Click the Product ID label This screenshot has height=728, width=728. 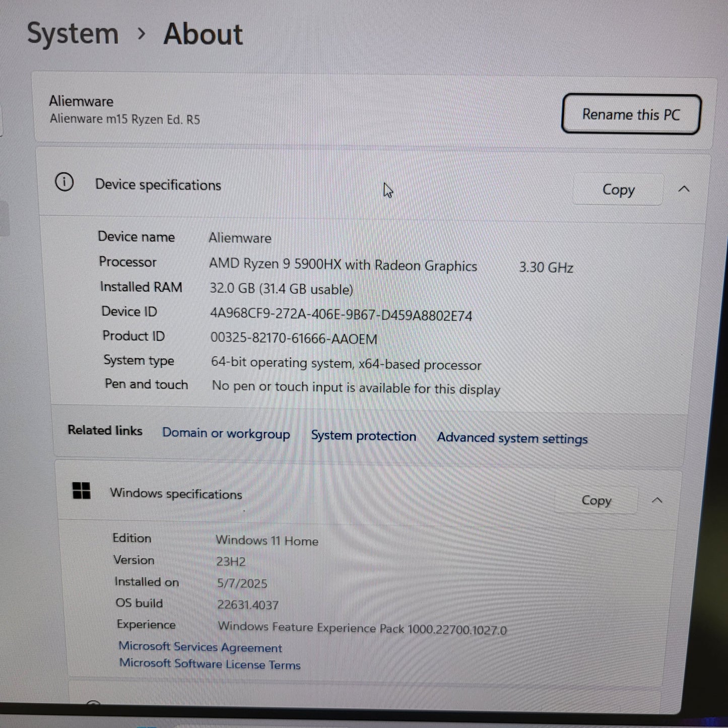[x=134, y=336]
